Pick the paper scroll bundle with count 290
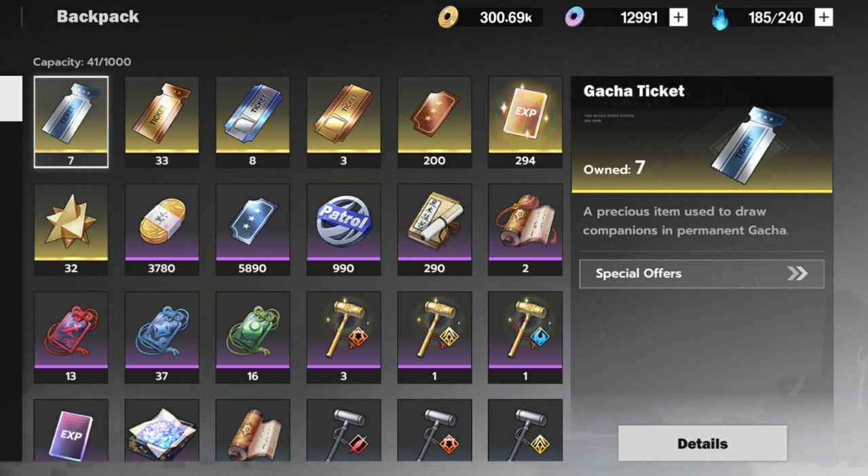Screen dimensions: 868x476 pyautogui.click(x=434, y=230)
